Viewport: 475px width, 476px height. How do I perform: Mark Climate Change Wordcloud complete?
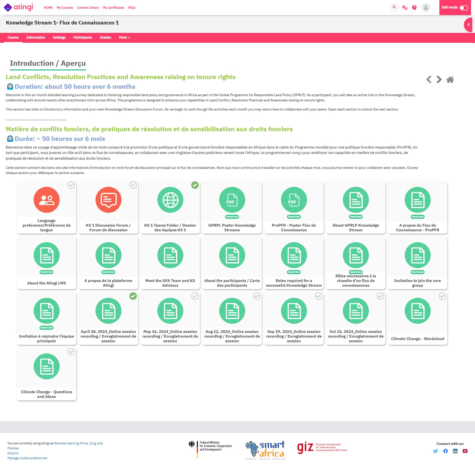pos(442,296)
